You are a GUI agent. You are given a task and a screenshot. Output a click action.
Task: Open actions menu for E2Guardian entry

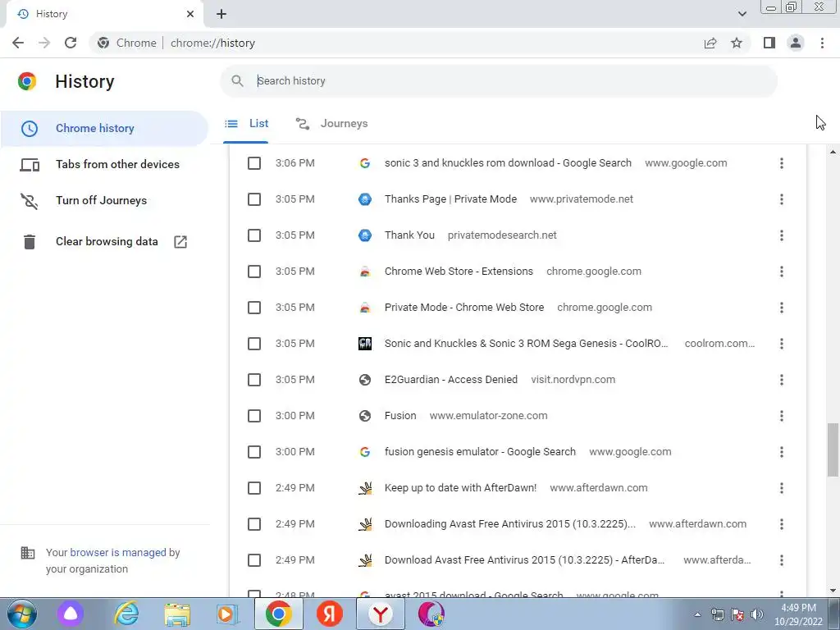782,380
